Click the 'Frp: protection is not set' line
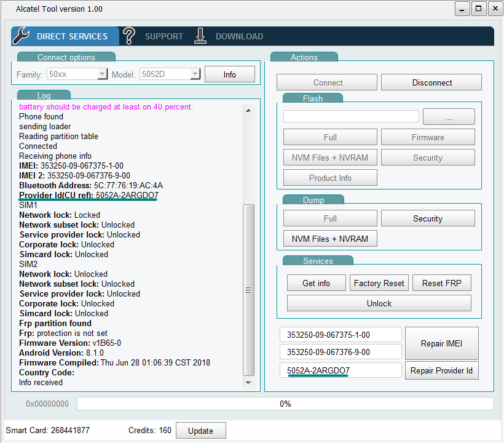504x443 pixels. [63, 333]
